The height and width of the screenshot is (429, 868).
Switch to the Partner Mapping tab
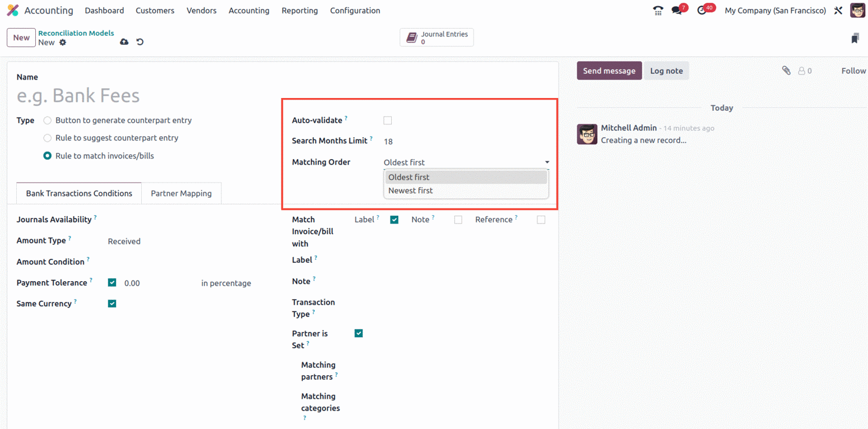point(181,193)
